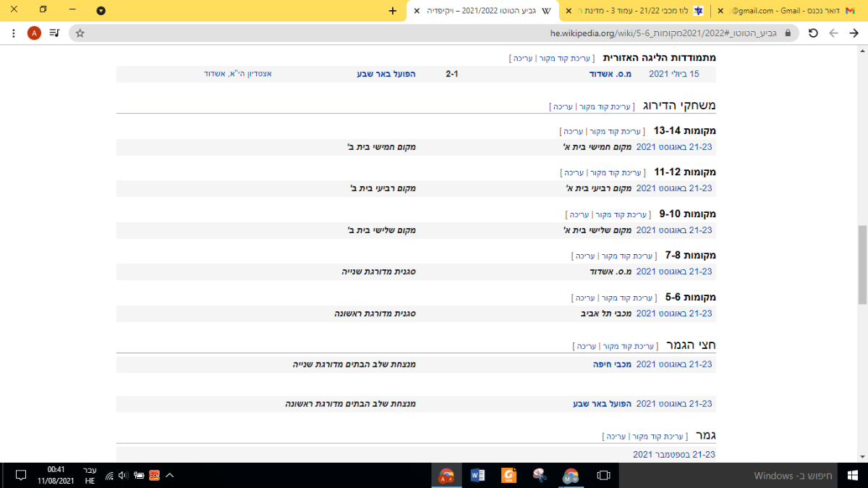The height and width of the screenshot is (488, 868).
Task: Open the מכבי תל אביב team link
Action: (607, 314)
